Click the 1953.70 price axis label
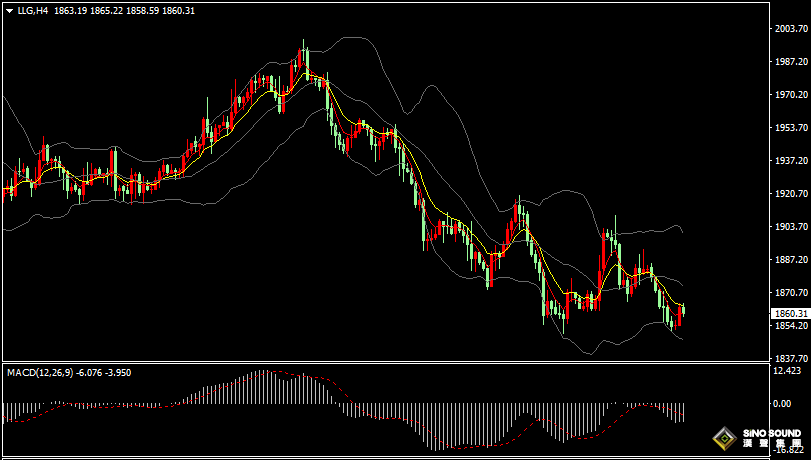 point(791,128)
